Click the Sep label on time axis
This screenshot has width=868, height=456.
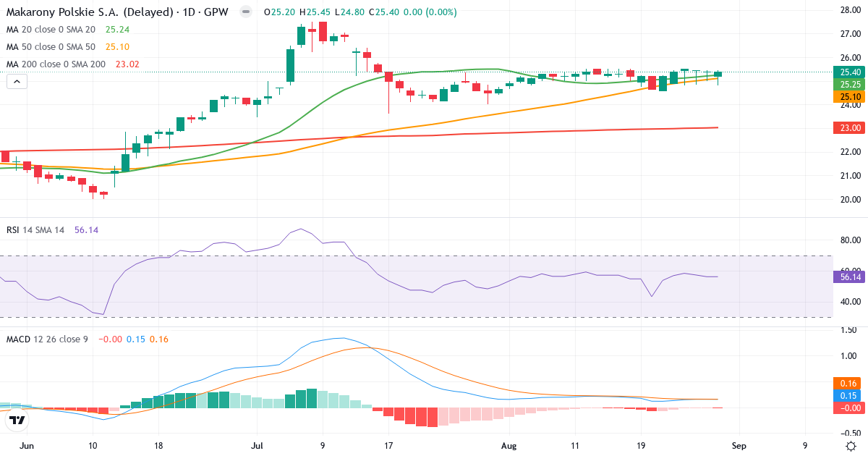click(739, 446)
